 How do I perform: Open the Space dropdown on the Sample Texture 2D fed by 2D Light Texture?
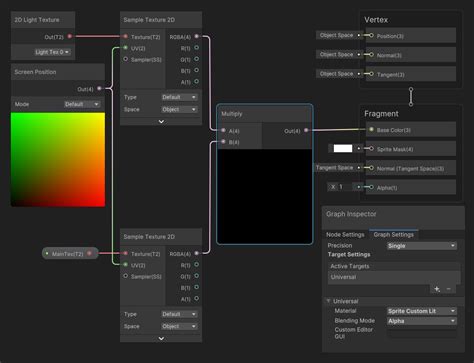pos(179,109)
